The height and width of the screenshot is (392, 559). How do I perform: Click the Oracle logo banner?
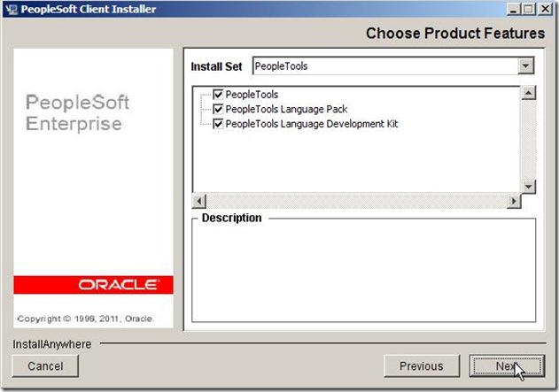point(94,285)
